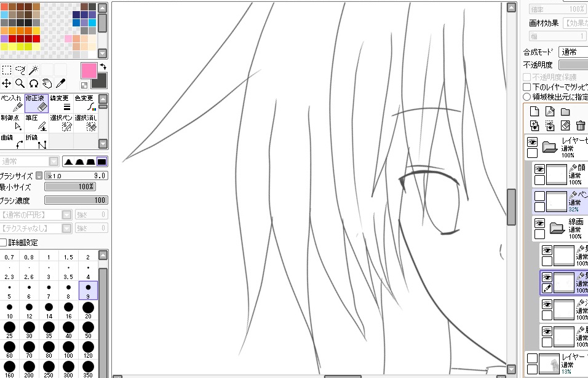Select the magic wand tool
Image resolution: width=588 pixels, height=378 pixels.
click(34, 69)
